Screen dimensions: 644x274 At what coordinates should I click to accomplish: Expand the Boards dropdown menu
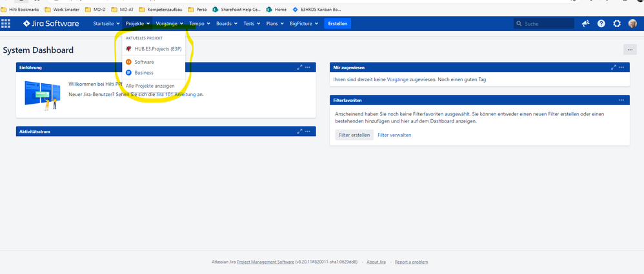coord(226,24)
